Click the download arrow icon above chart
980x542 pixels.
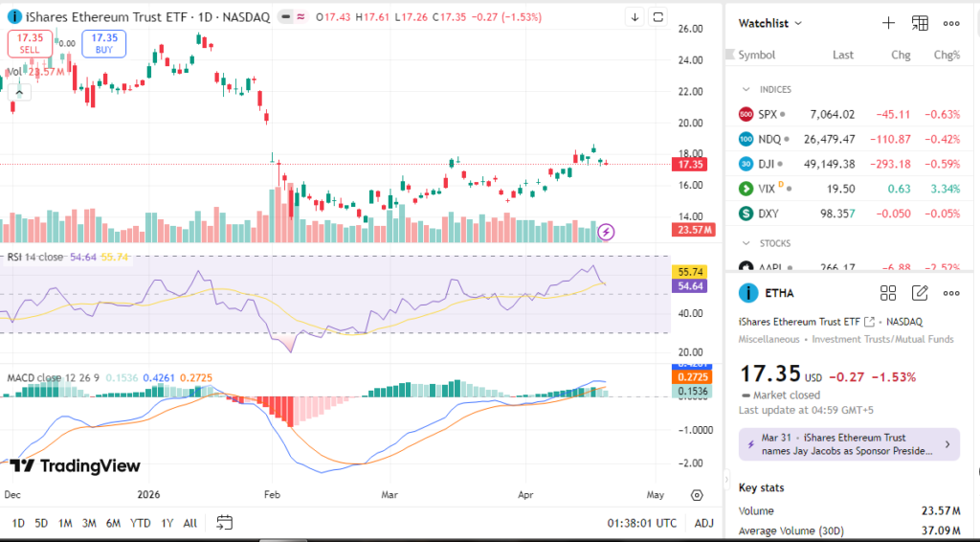click(635, 17)
